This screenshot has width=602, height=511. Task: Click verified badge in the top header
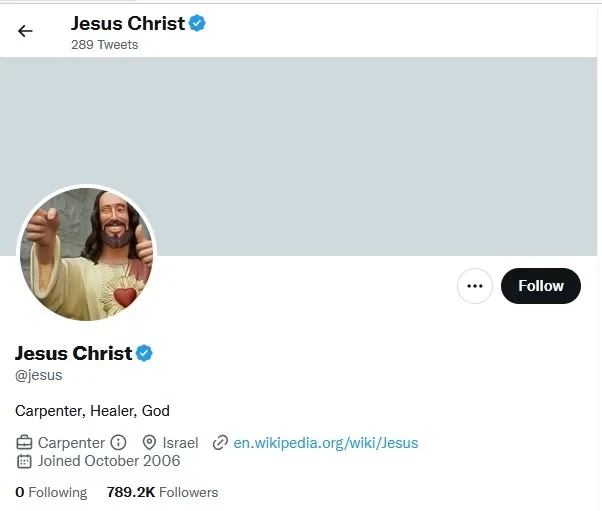click(x=197, y=23)
